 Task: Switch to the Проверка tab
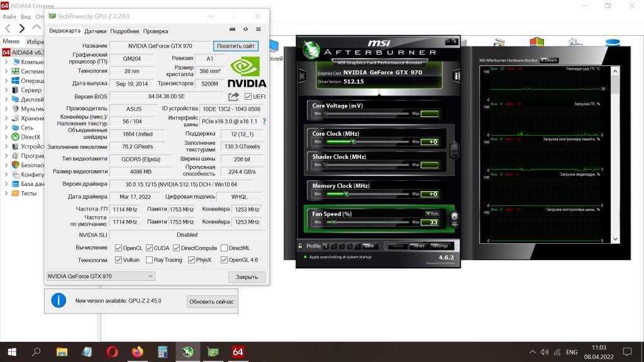click(155, 31)
